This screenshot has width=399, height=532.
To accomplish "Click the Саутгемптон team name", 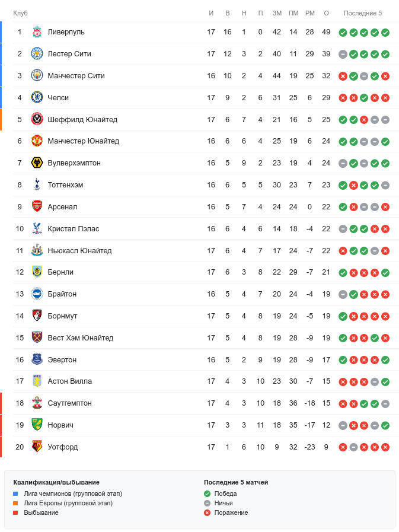I will click(x=69, y=403).
